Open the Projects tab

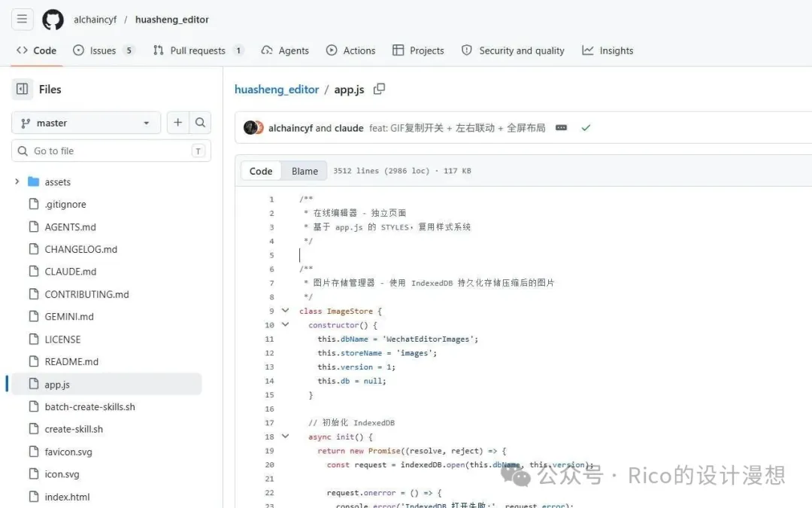[x=419, y=50]
